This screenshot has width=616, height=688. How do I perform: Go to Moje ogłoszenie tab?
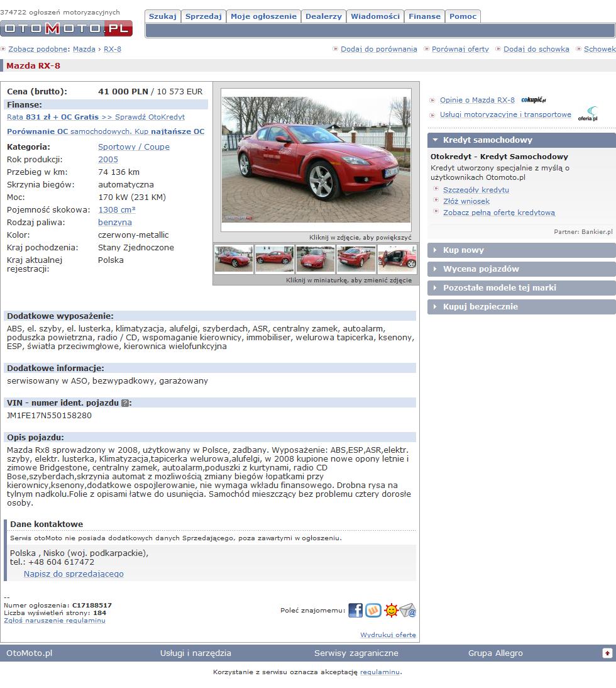coord(263,16)
